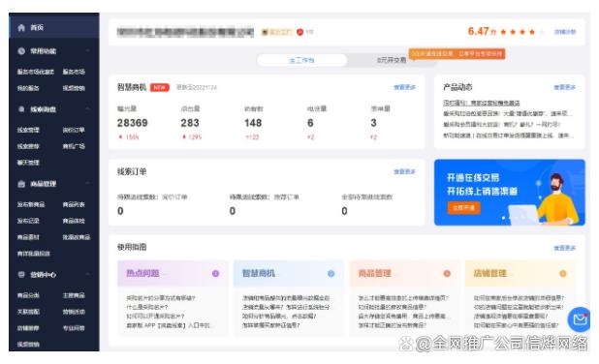Click the home icon beside 首页
The image size is (599, 364).
click(21, 27)
